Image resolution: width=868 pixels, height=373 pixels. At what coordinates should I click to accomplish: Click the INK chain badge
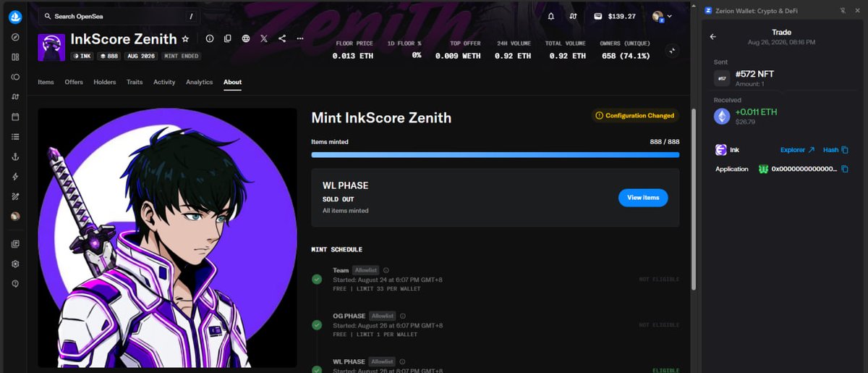(82, 56)
